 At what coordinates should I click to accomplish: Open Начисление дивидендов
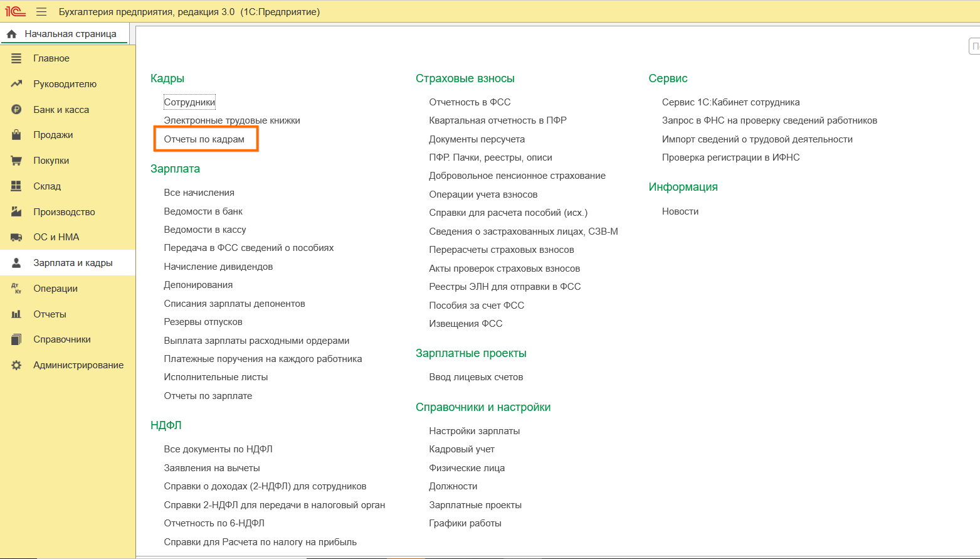pos(218,267)
